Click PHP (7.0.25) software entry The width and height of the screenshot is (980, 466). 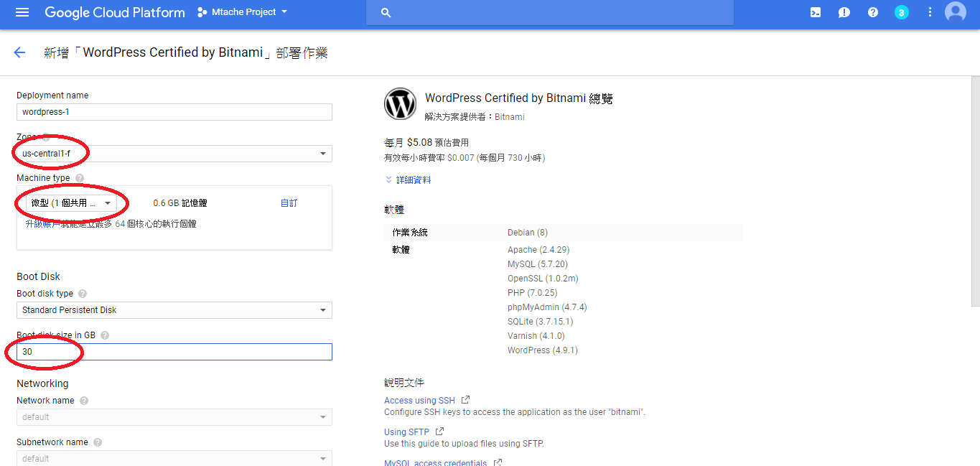point(532,293)
